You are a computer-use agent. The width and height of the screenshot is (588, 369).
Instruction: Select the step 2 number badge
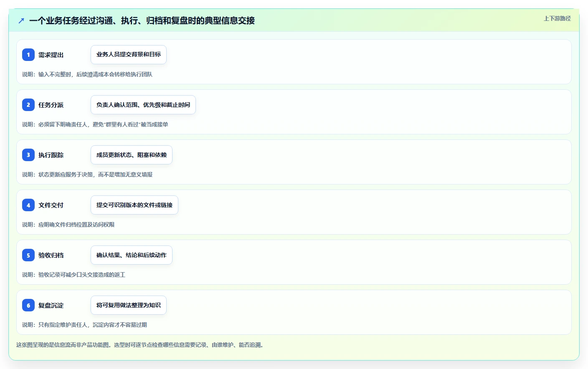pos(28,105)
